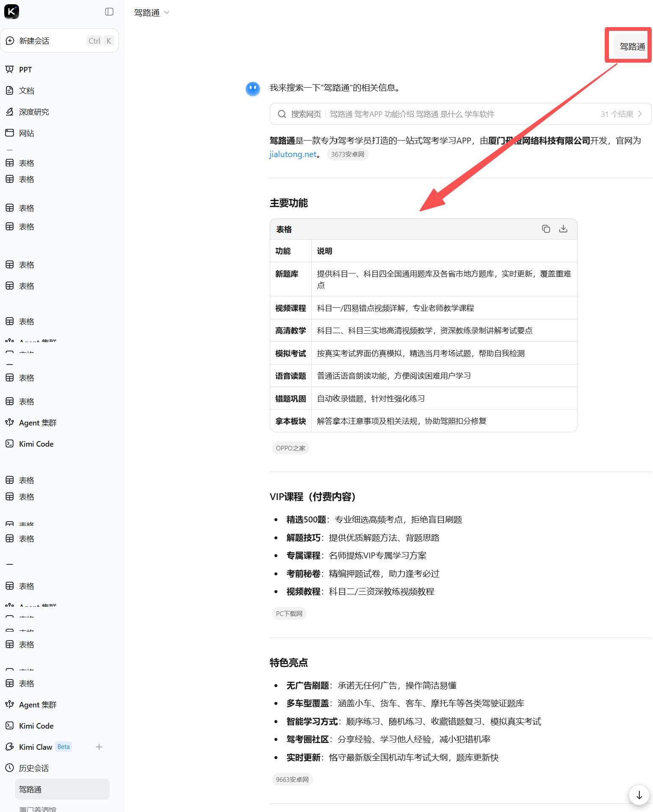The width and height of the screenshot is (653, 812).
Task: Collapse the sidebar panel icon
Action: coord(109,11)
